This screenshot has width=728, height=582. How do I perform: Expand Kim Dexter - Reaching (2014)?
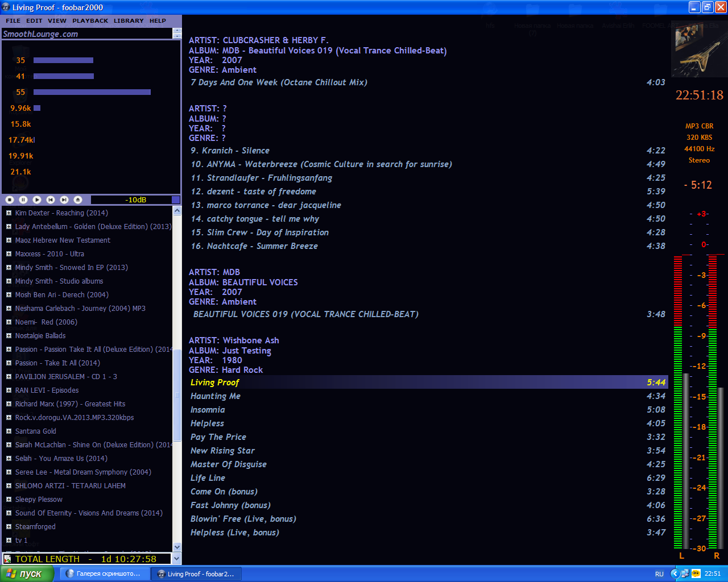point(9,213)
